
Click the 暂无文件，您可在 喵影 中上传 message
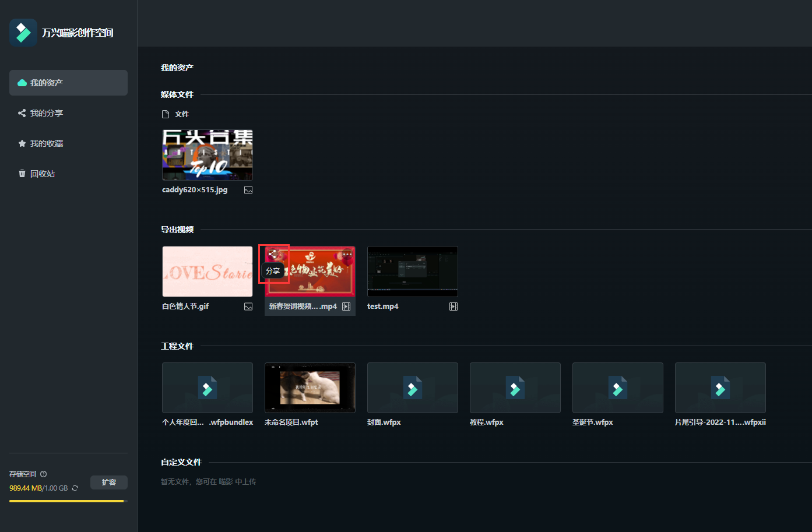tap(209, 482)
